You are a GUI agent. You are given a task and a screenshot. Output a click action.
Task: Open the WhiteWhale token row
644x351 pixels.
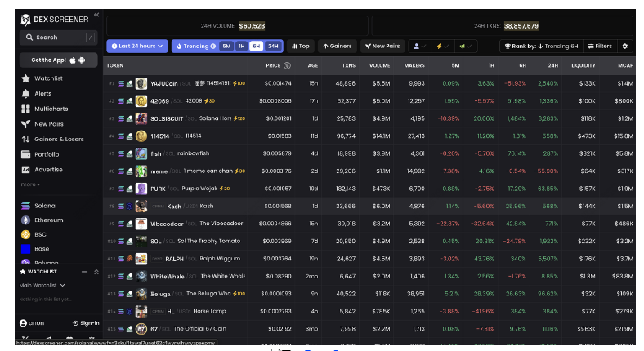(369, 277)
